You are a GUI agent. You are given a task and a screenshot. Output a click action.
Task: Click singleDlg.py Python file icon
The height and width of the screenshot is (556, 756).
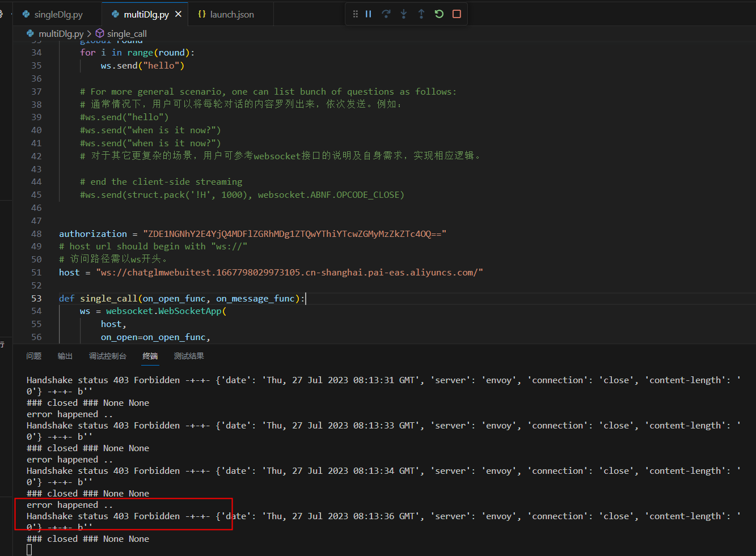point(26,14)
